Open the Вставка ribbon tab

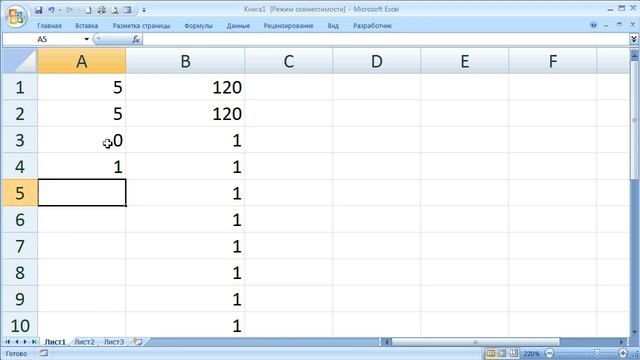[x=87, y=26]
